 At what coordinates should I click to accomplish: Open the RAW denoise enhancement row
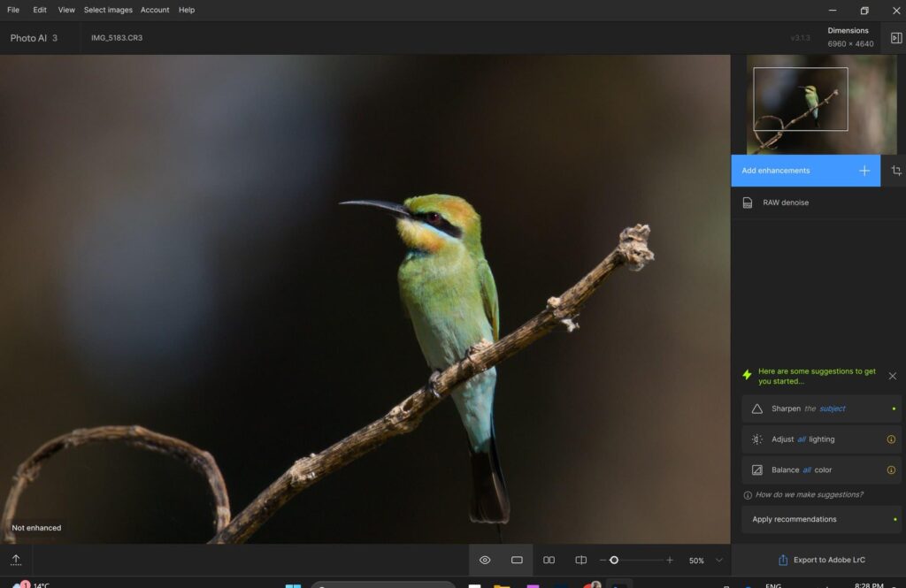tap(818, 202)
